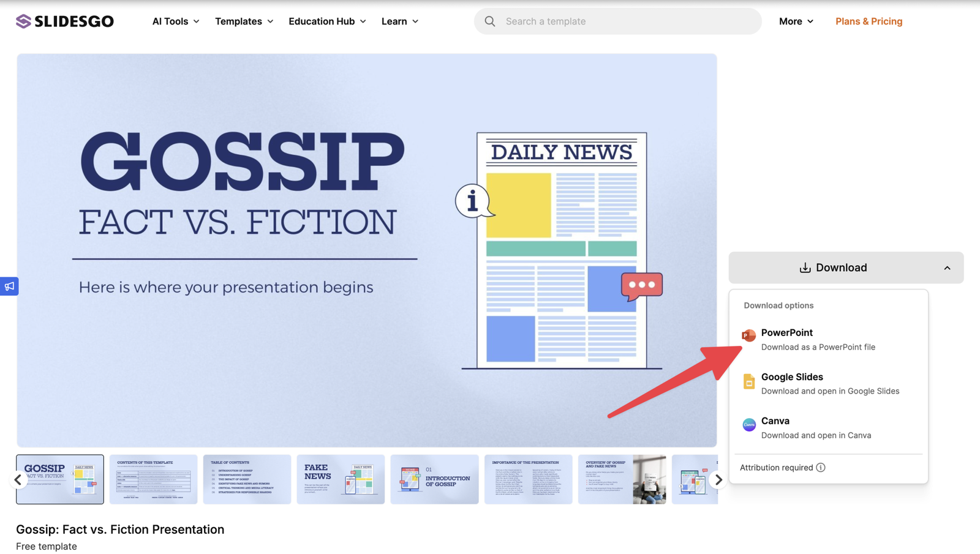The width and height of the screenshot is (980, 554).
Task: Open the Plans & Pricing link
Action: click(x=869, y=21)
